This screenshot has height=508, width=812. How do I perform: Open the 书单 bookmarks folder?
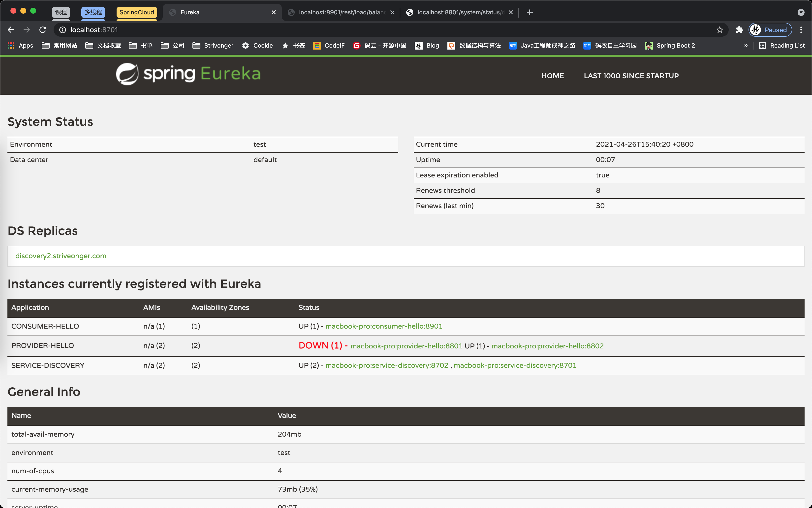[x=141, y=45]
